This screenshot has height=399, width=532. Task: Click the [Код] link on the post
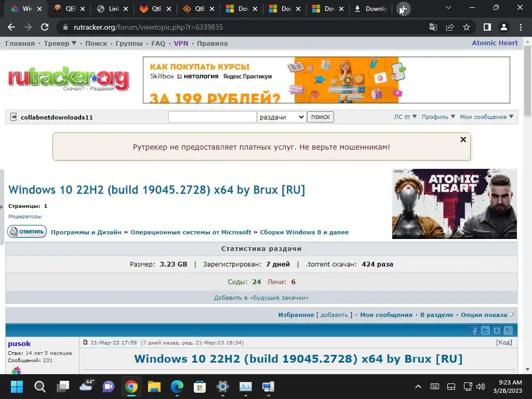(504, 342)
